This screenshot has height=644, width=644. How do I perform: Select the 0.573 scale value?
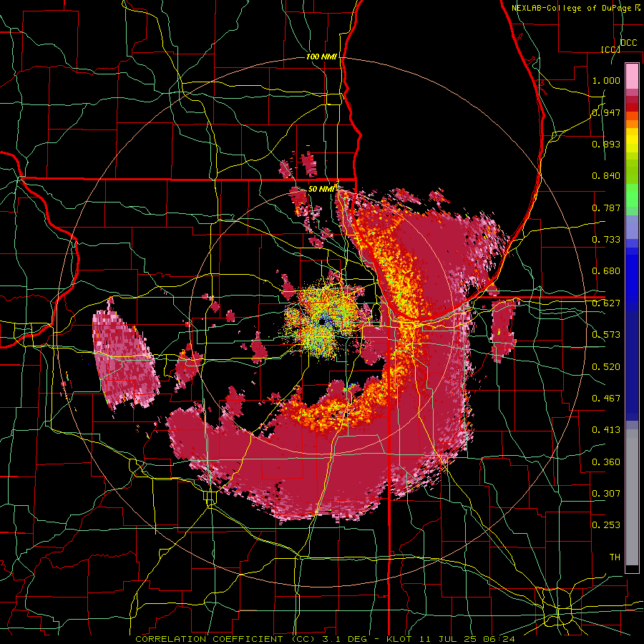[606, 335]
